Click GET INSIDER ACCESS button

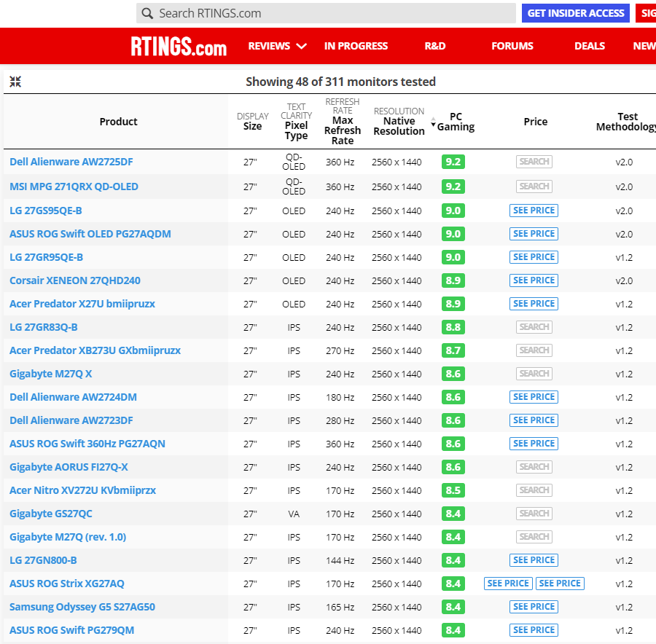[x=576, y=13]
